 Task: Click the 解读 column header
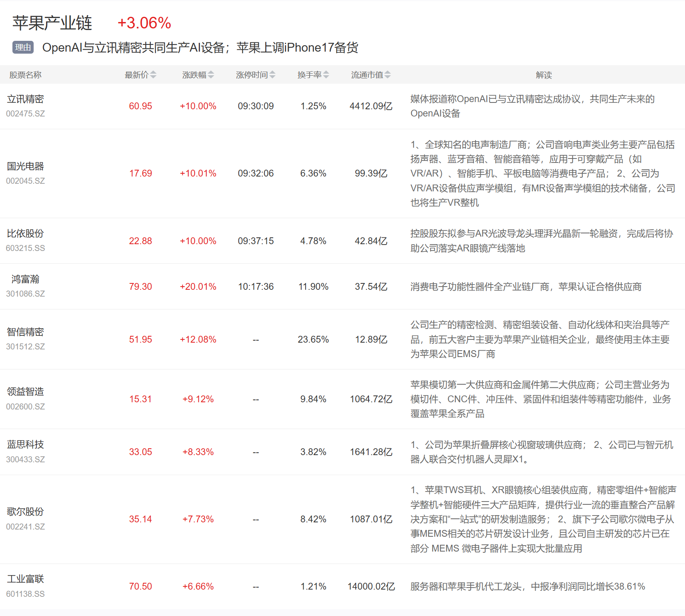tap(544, 75)
